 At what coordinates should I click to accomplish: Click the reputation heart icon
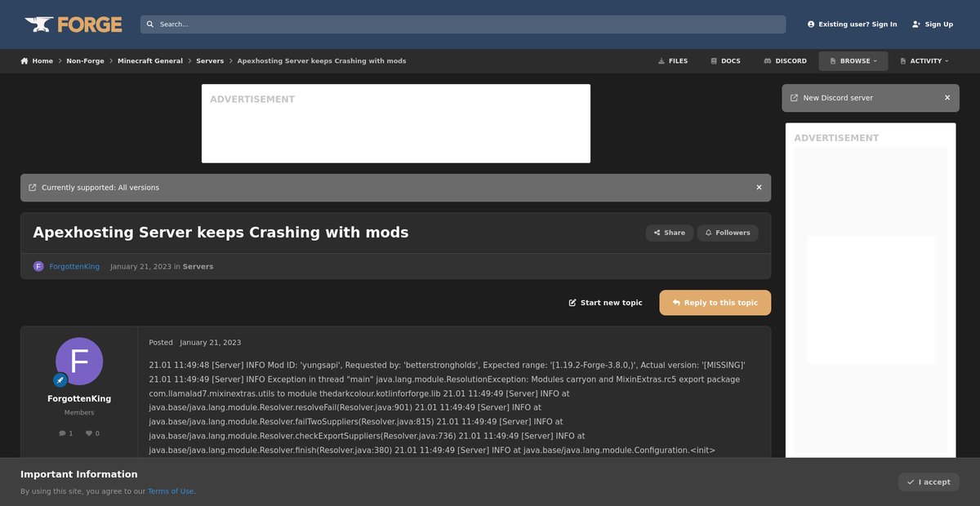pyautogui.click(x=89, y=433)
